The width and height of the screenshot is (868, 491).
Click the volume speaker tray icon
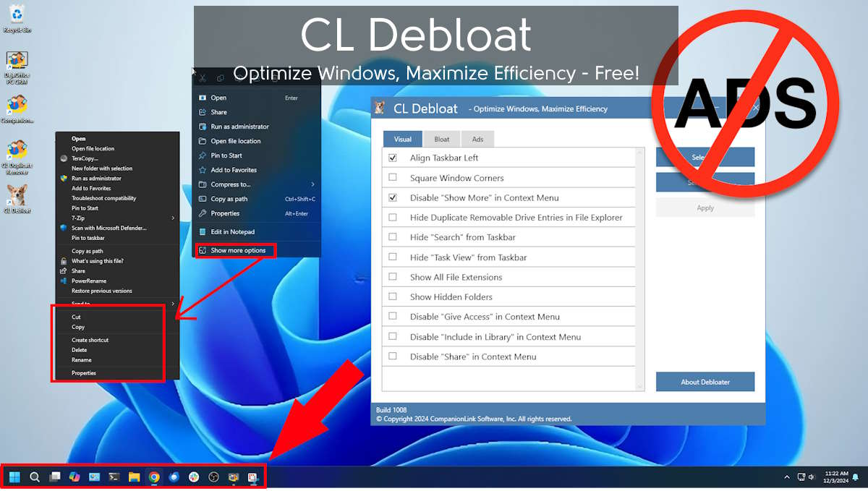point(812,477)
